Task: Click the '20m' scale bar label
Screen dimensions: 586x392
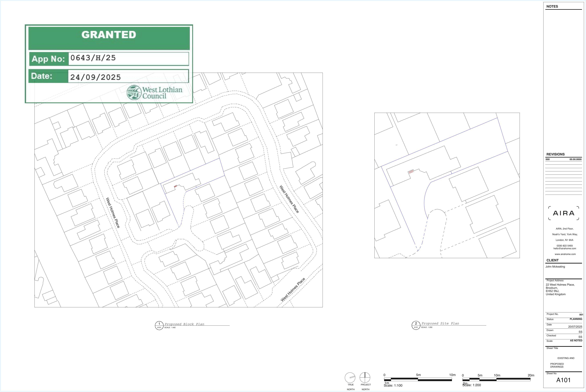Action: [x=531, y=375]
